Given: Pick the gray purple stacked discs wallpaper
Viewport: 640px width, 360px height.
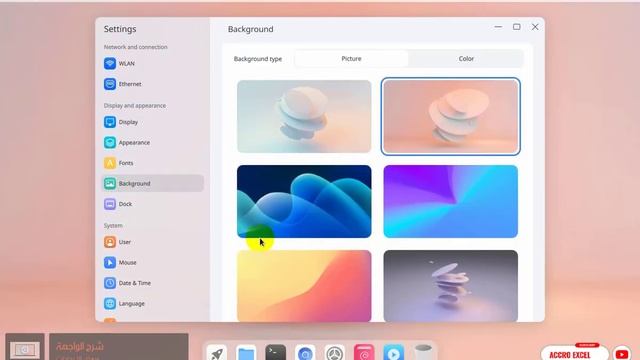Looking at the screenshot, I should click(451, 286).
